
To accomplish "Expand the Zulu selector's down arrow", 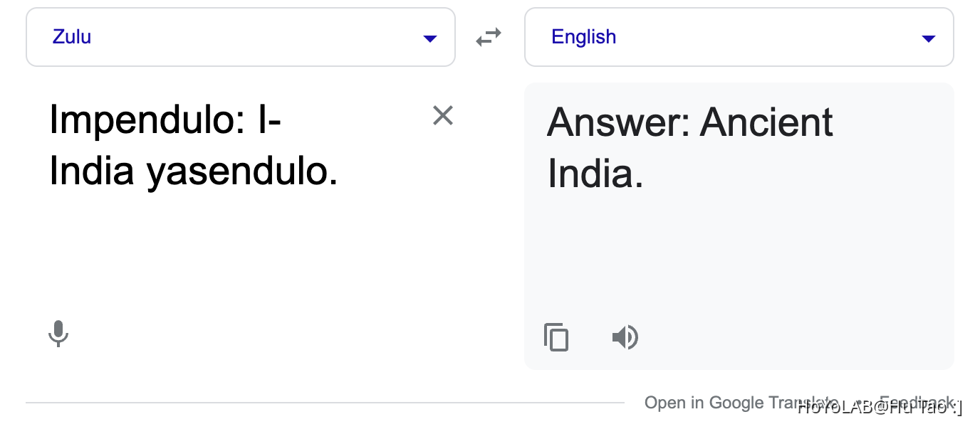I will [430, 39].
